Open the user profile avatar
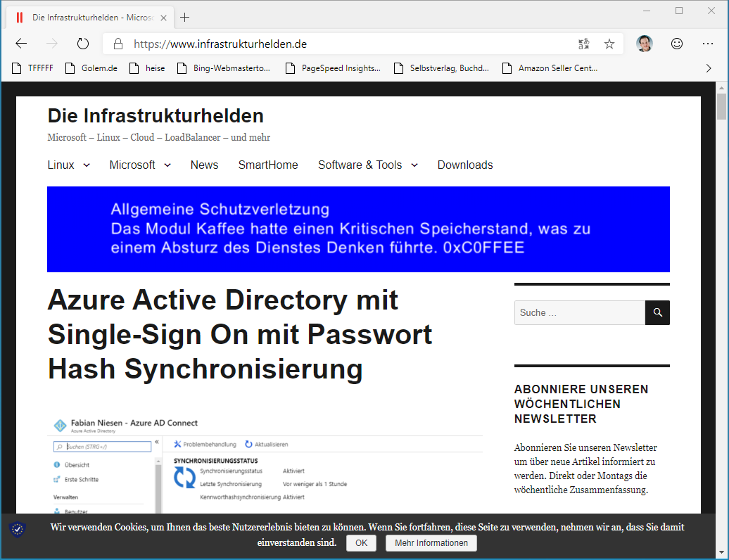 pyautogui.click(x=645, y=44)
